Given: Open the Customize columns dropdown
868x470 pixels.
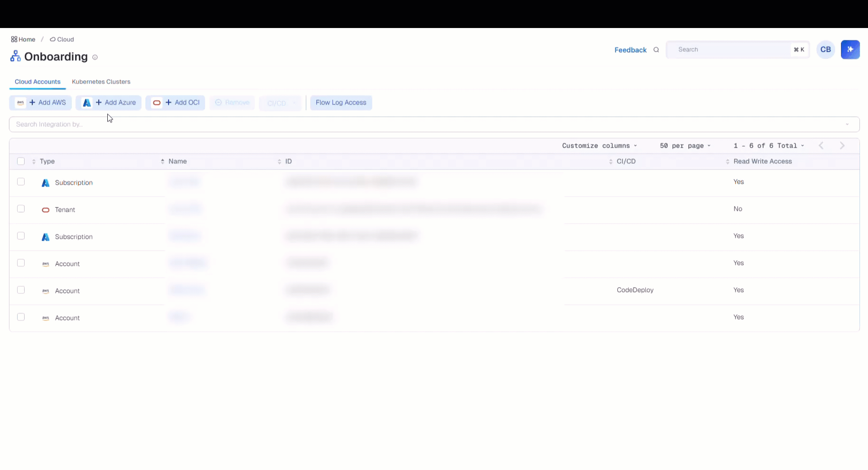Looking at the screenshot, I should click(600, 146).
